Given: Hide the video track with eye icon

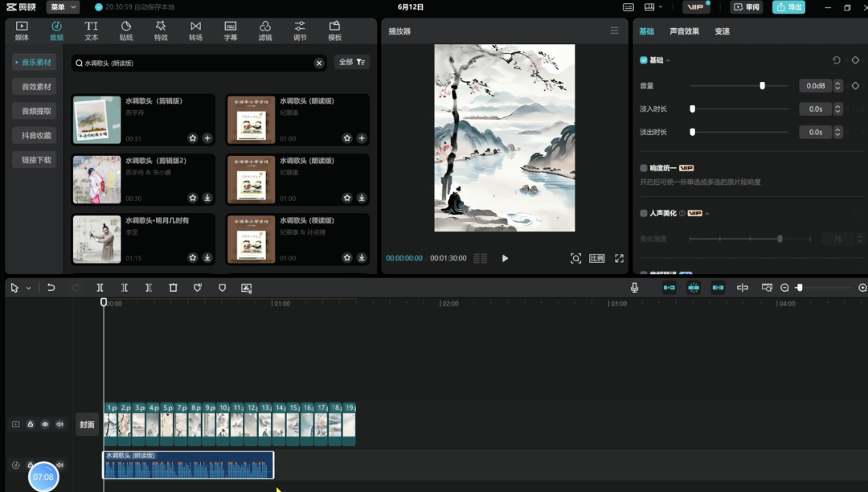Looking at the screenshot, I should [45, 424].
